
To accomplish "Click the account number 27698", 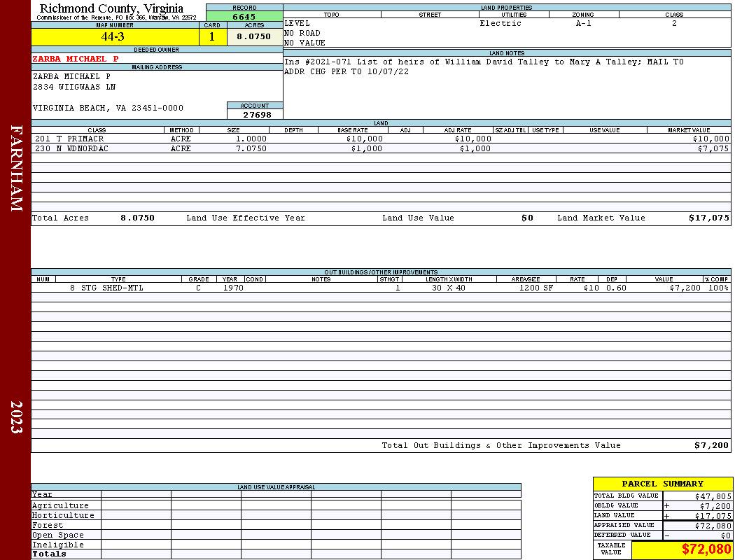I will point(257,115).
